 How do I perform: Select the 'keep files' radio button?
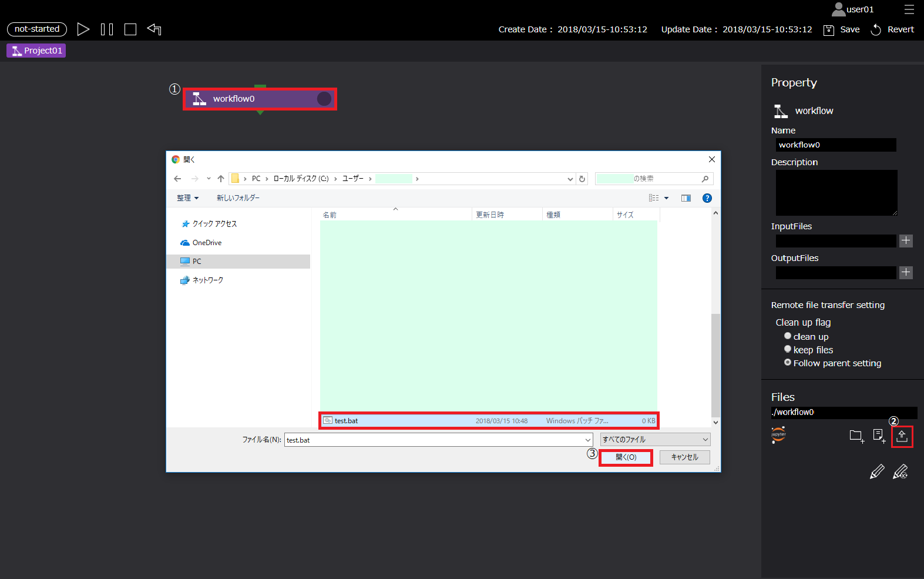[788, 349]
